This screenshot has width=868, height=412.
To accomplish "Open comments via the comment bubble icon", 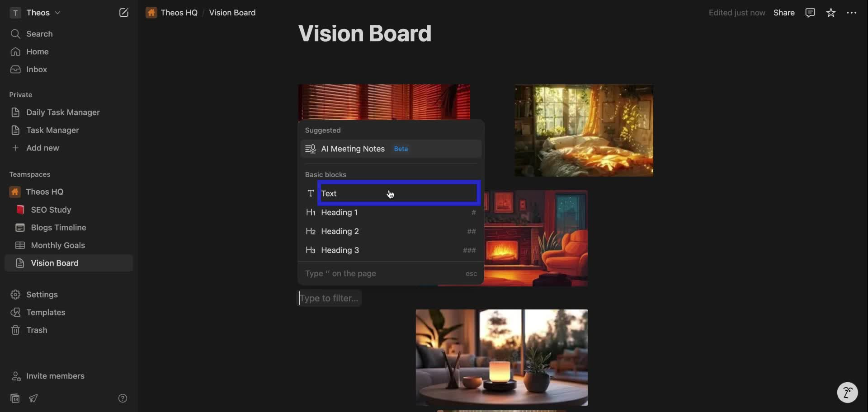I will [x=810, y=13].
